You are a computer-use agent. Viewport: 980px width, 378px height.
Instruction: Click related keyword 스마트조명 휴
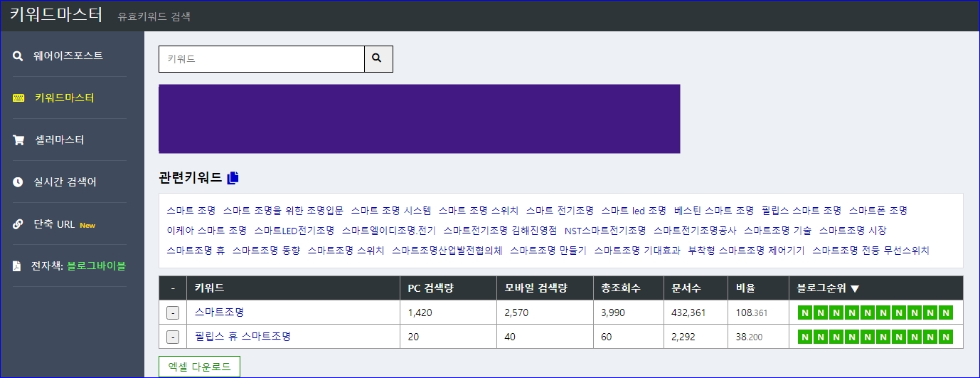click(196, 250)
